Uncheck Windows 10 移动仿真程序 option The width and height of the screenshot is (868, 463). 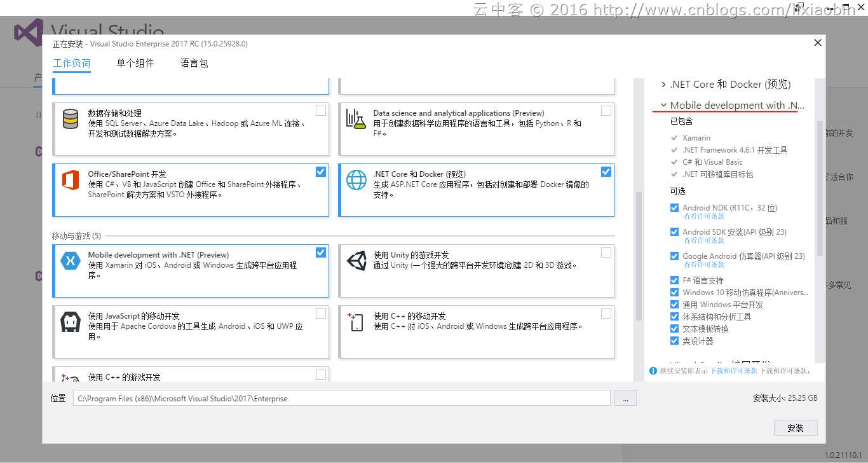pyautogui.click(x=674, y=293)
